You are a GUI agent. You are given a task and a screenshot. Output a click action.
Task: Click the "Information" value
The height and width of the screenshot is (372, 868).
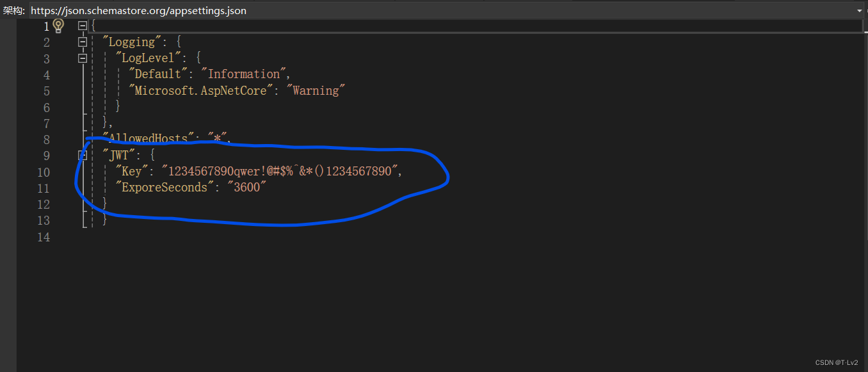(245, 74)
